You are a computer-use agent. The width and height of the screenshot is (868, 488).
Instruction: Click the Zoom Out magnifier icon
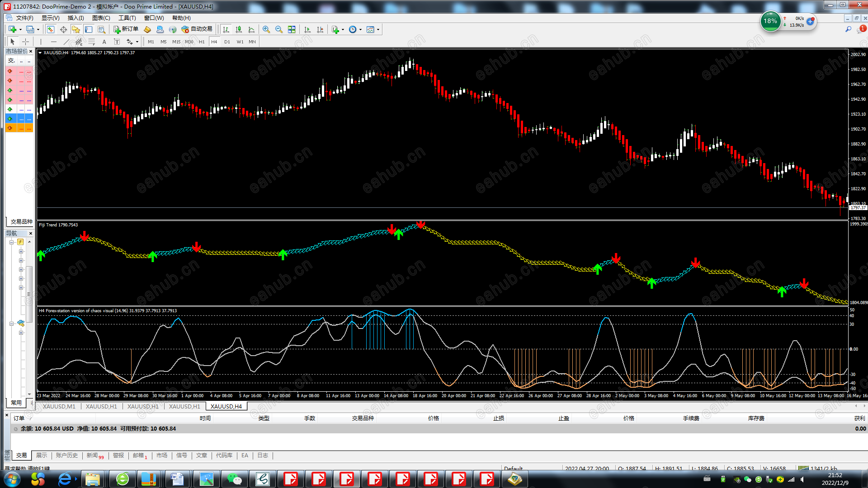click(x=279, y=29)
